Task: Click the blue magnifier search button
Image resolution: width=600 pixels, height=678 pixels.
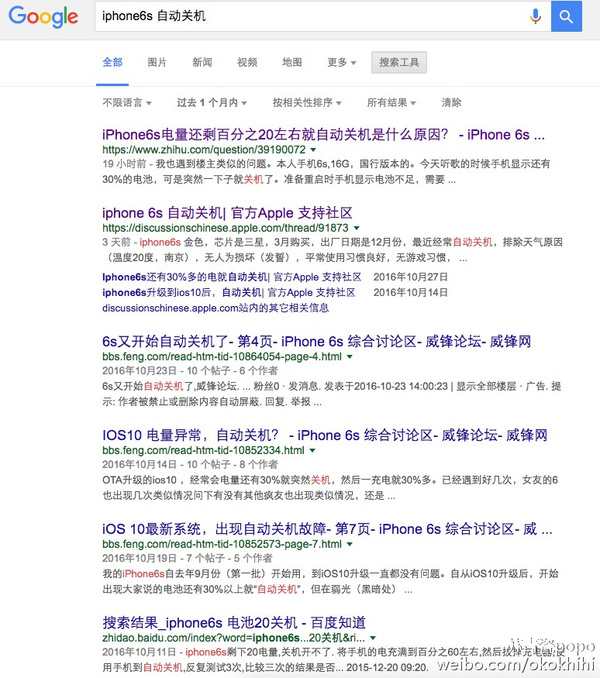Action: [x=566, y=16]
